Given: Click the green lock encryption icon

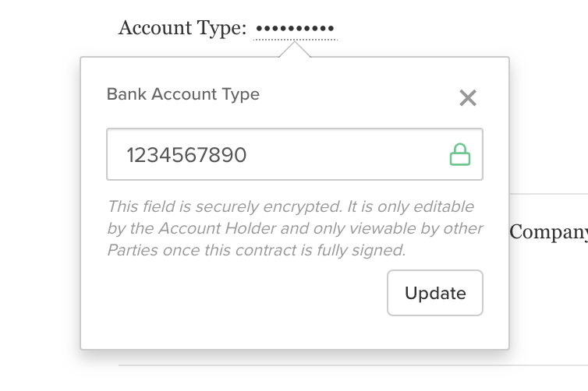Looking at the screenshot, I should coord(460,154).
